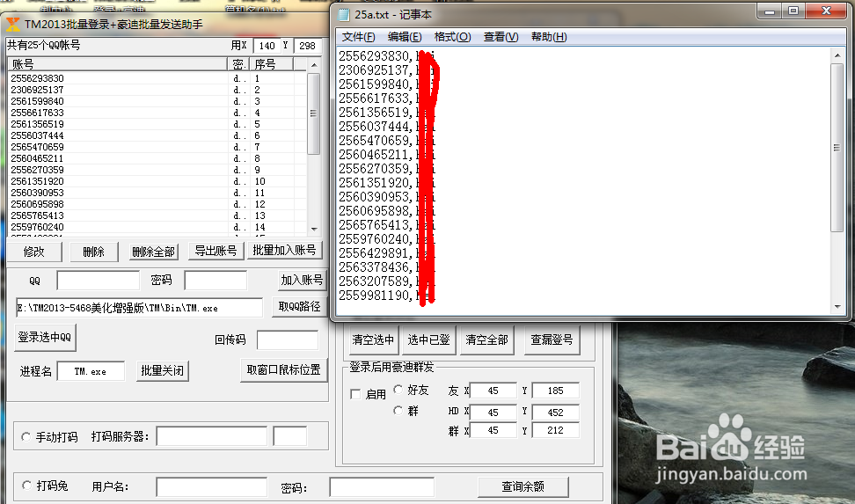855x504 pixels.
Task: Click the 登录选中QQ button
Action: (x=45, y=337)
